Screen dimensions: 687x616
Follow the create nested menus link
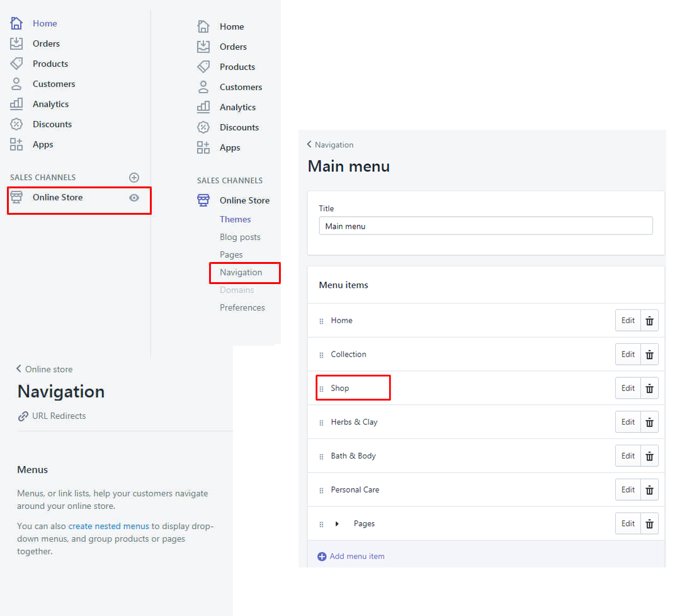click(x=108, y=526)
